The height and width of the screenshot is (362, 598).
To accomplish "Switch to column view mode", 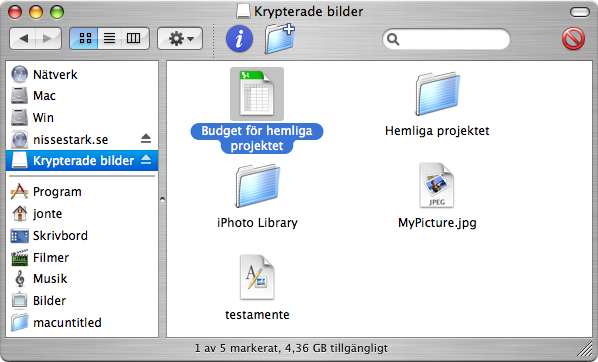I will point(134,39).
